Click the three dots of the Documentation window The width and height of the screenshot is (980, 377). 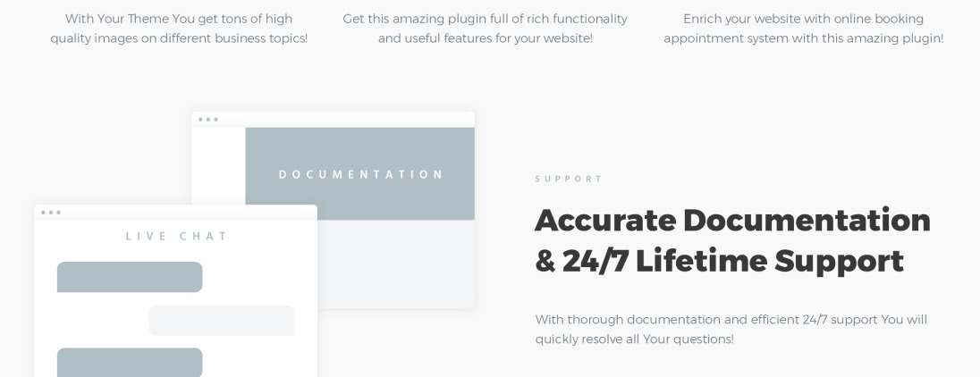click(x=208, y=119)
